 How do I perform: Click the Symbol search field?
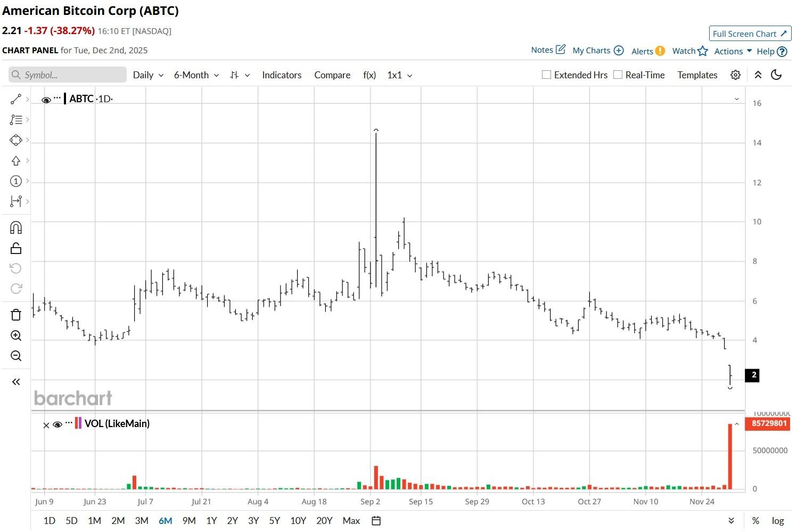(68, 75)
